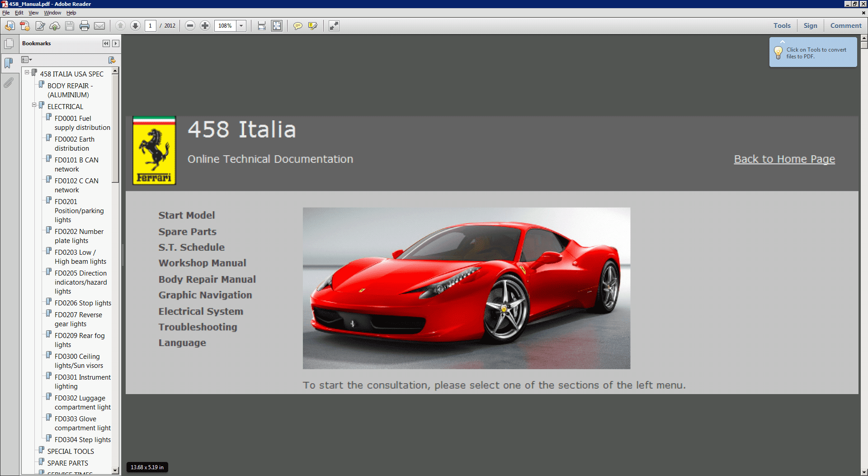Save the PDF file
This screenshot has width=868, height=476.
(x=70, y=26)
